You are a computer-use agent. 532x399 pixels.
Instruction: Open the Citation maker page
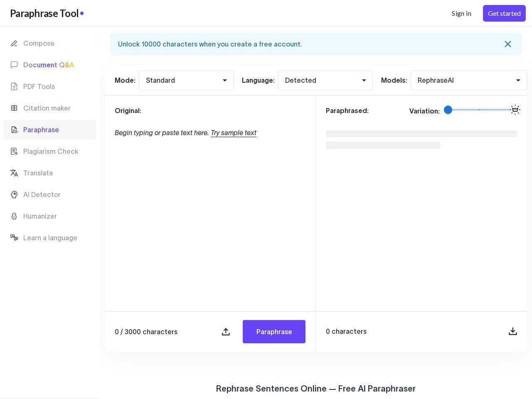(50, 108)
